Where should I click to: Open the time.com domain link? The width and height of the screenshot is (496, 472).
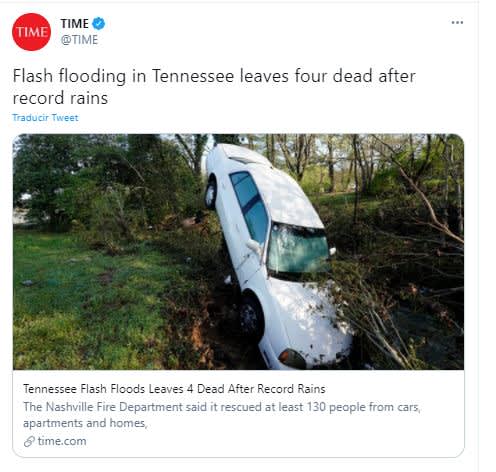click(62, 441)
